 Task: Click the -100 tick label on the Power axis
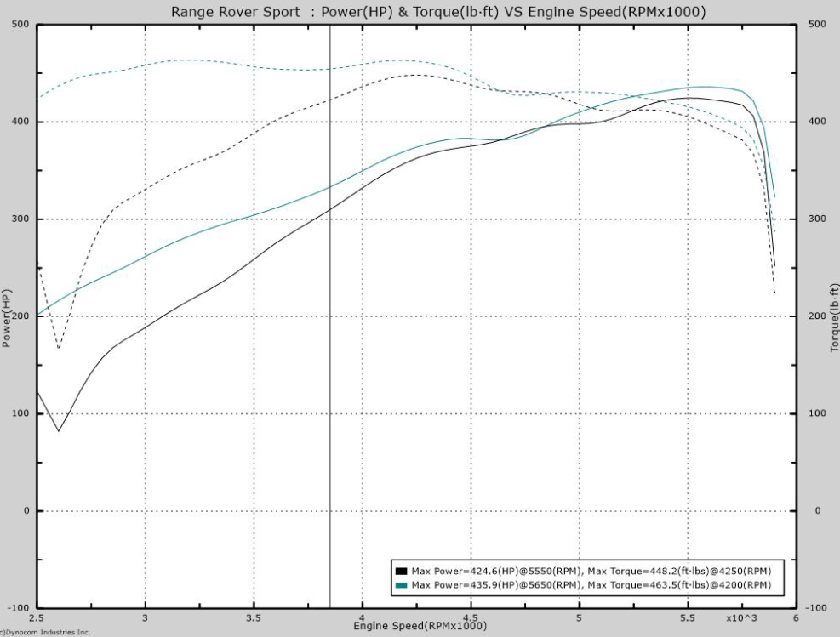click(x=19, y=608)
